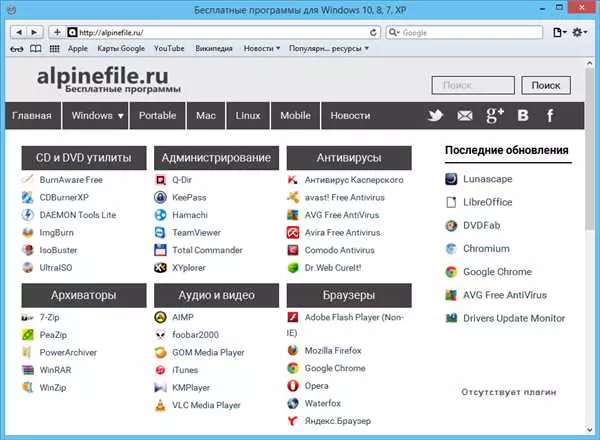Viewport: 600px width, 440px height.
Task: Open the YouTube bookmark
Action: (169, 49)
